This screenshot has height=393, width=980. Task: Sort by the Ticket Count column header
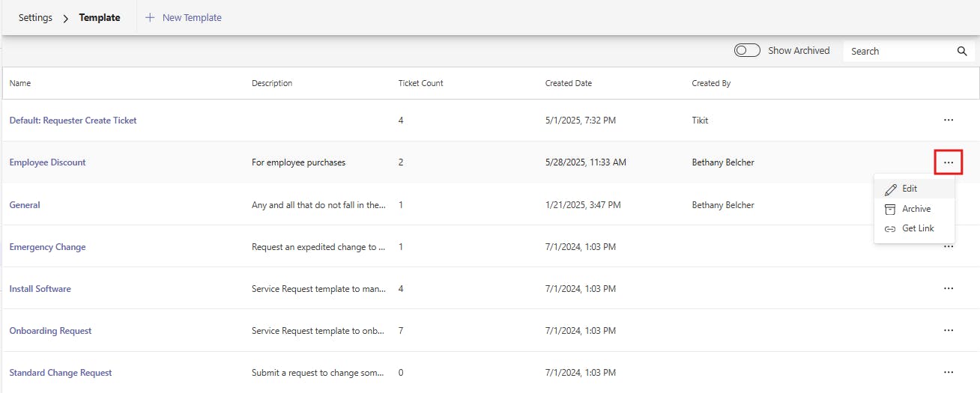click(420, 83)
